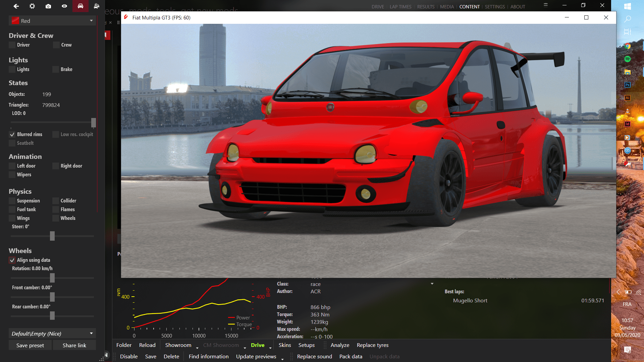Turn on the Brake lights checkbox

tap(56, 69)
